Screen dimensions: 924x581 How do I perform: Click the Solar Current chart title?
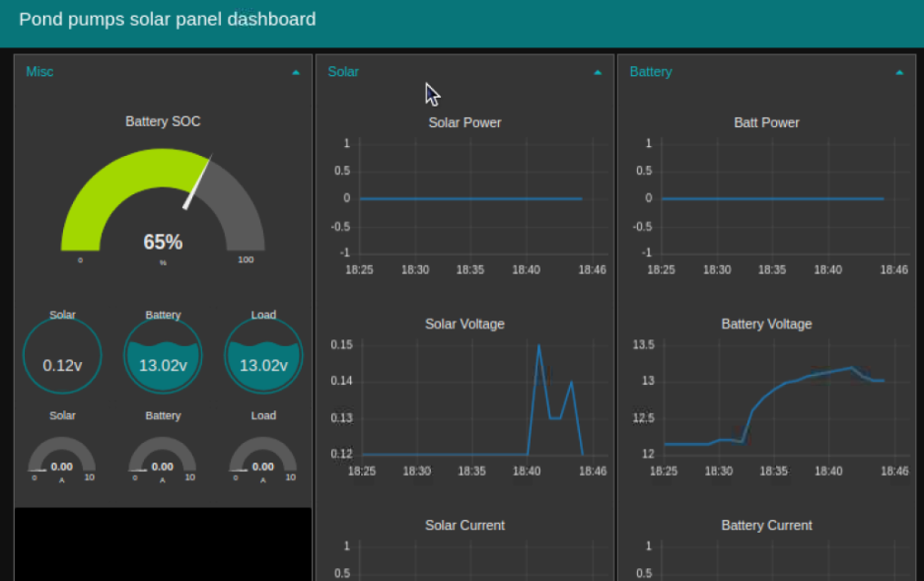point(464,525)
